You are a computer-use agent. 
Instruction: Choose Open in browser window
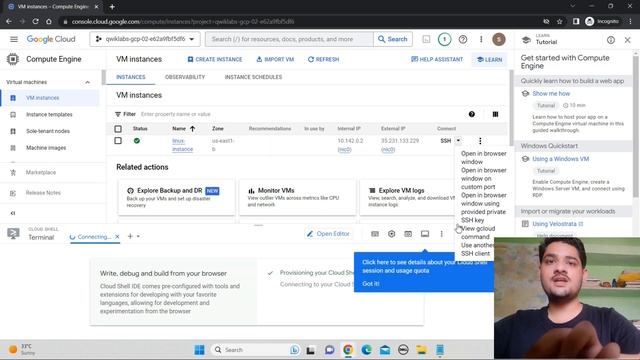[x=483, y=158]
